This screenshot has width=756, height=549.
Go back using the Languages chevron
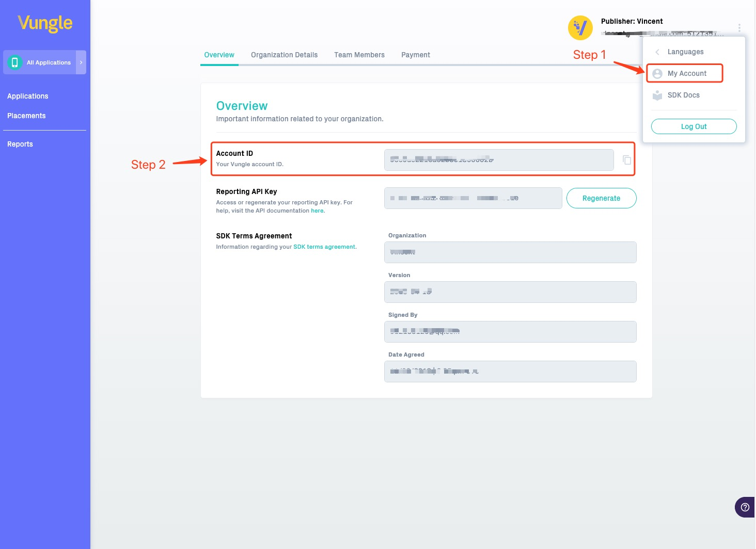pyautogui.click(x=657, y=52)
